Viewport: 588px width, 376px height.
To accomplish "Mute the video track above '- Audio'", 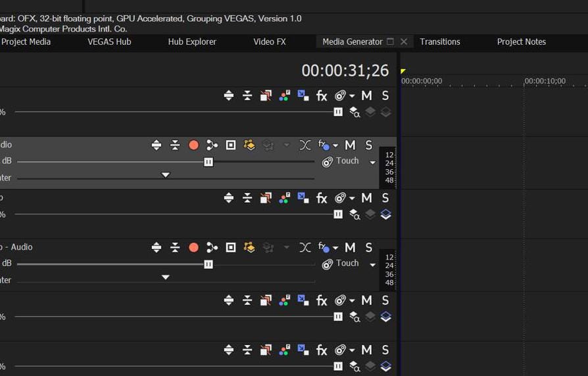I will coord(367,198).
